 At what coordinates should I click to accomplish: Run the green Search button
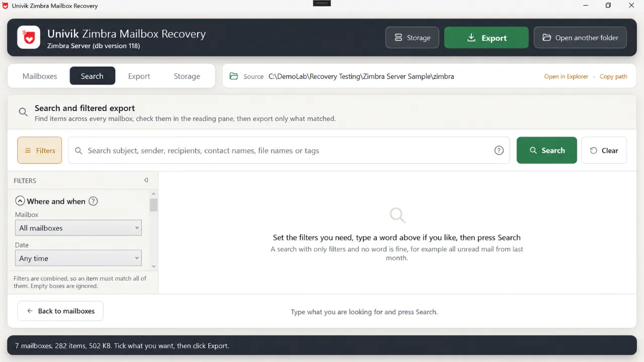[x=547, y=150]
